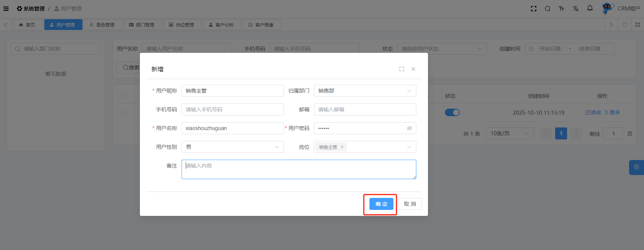Open the search icon in top header
Image resolution: width=644 pixels, height=250 pixels.
tap(548, 9)
